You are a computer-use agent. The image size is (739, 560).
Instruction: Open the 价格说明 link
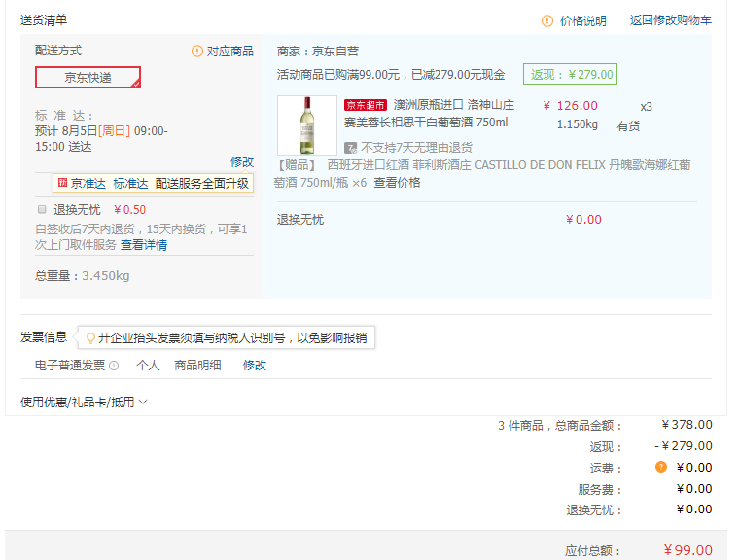click(583, 20)
